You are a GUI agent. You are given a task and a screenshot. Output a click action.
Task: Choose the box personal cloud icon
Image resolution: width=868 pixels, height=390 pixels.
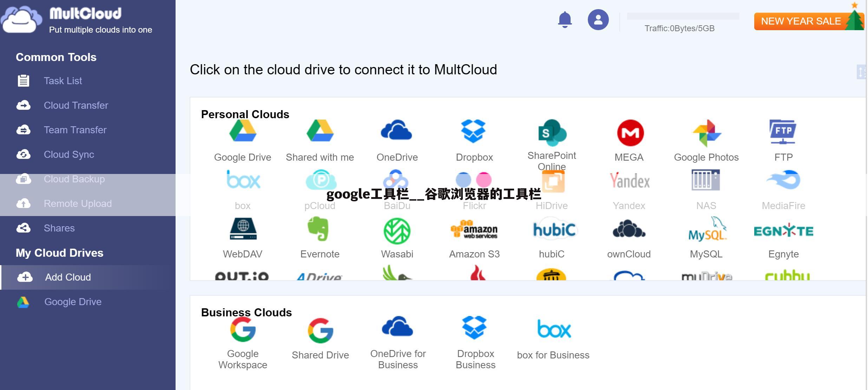tap(243, 180)
